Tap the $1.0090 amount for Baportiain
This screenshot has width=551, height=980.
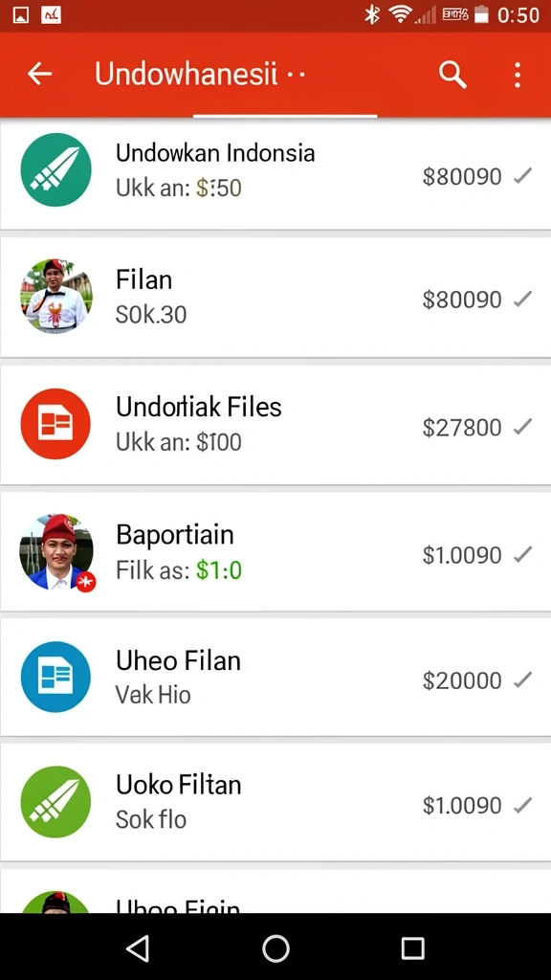(462, 555)
